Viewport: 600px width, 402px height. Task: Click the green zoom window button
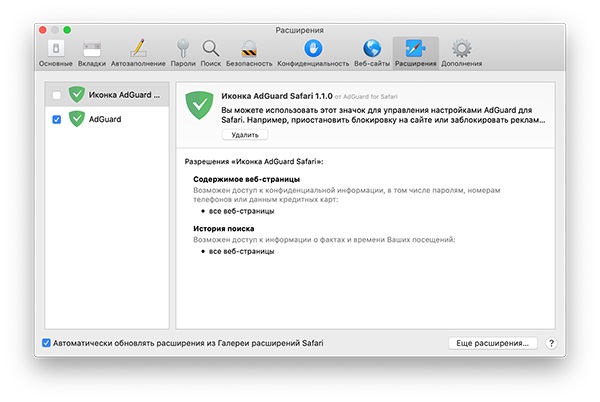(67, 30)
